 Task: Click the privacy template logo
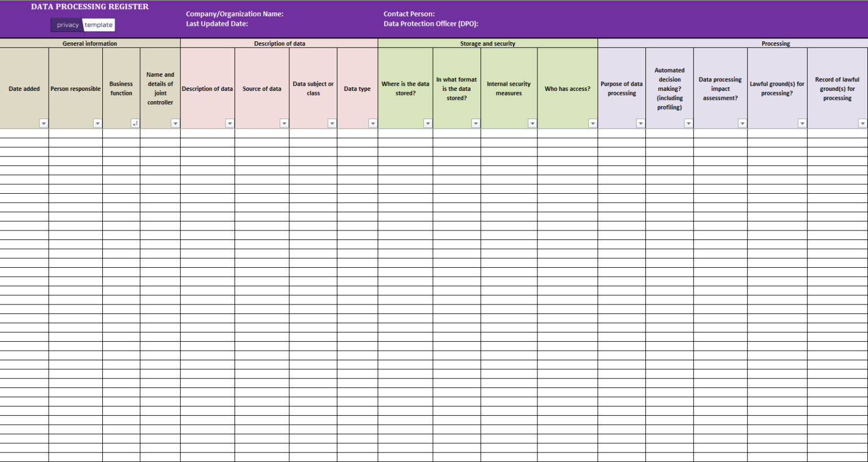click(83, 25)
